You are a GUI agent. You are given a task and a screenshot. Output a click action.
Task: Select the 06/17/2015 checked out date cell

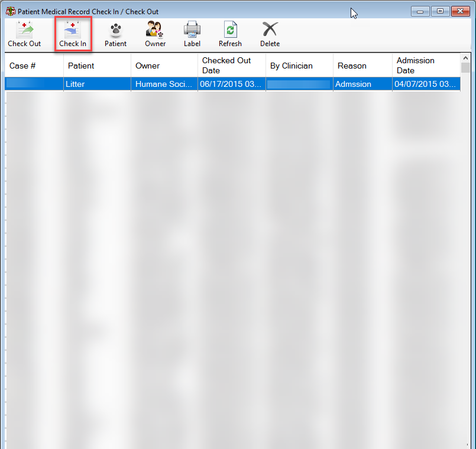click(x=232, y=84)
